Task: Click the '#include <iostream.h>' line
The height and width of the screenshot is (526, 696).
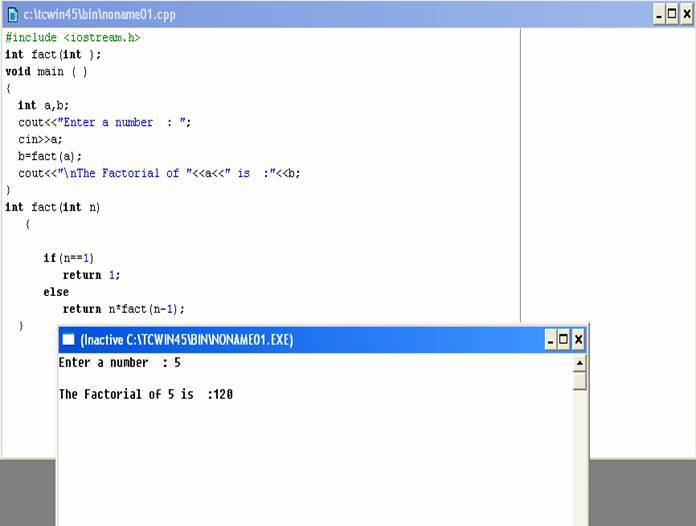Action: pyautogui.click(x=73, y=38)
